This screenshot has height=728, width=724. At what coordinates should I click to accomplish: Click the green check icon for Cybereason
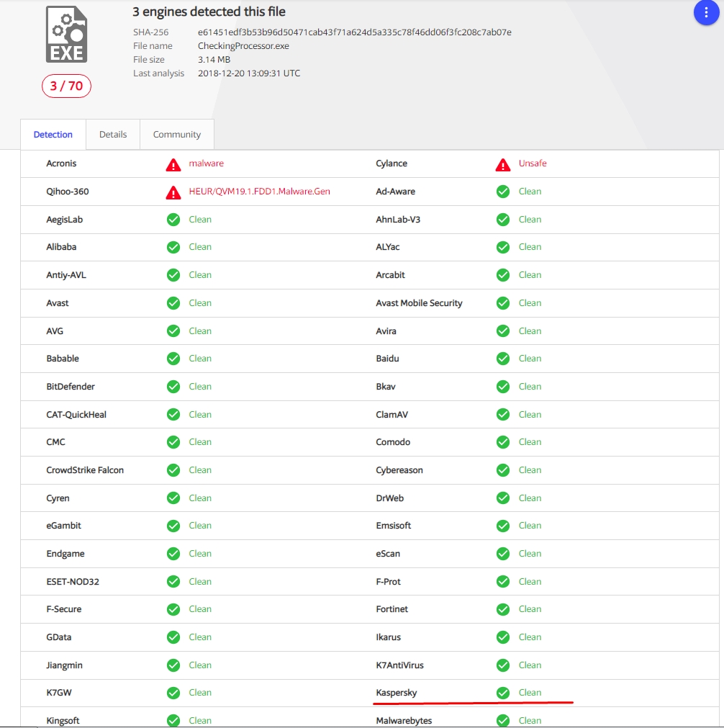(503, 470)
